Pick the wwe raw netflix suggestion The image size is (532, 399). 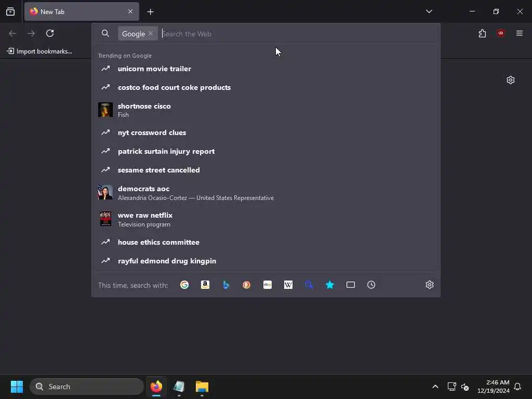pyautogui.click(x=266, y=220)
